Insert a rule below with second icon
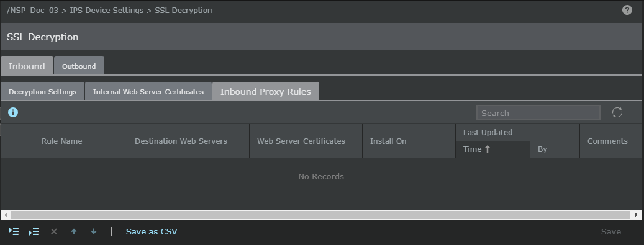 34,232
